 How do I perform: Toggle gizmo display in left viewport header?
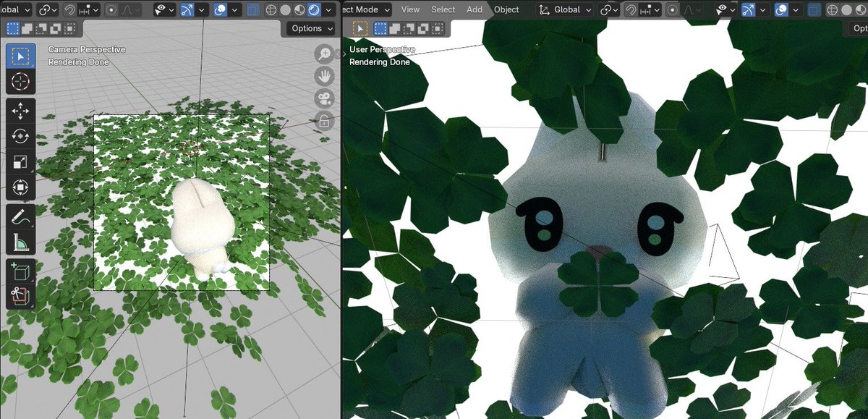pyautogui.click(x=187, y=9)
